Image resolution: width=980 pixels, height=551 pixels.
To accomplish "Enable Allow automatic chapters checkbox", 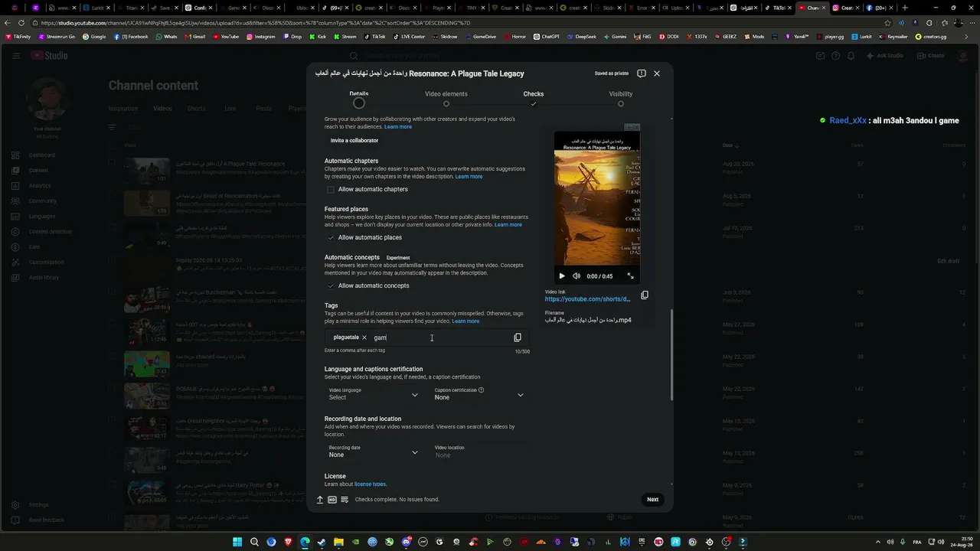I will (331, 190).
